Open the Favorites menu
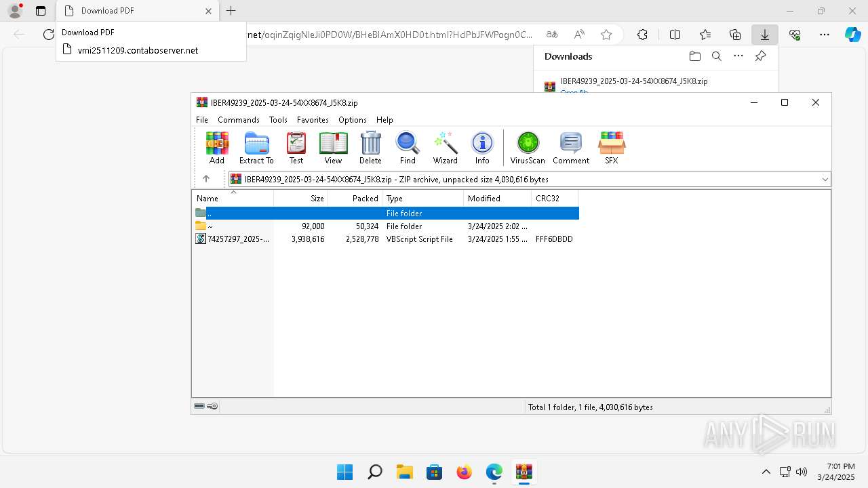 point(313,119)
